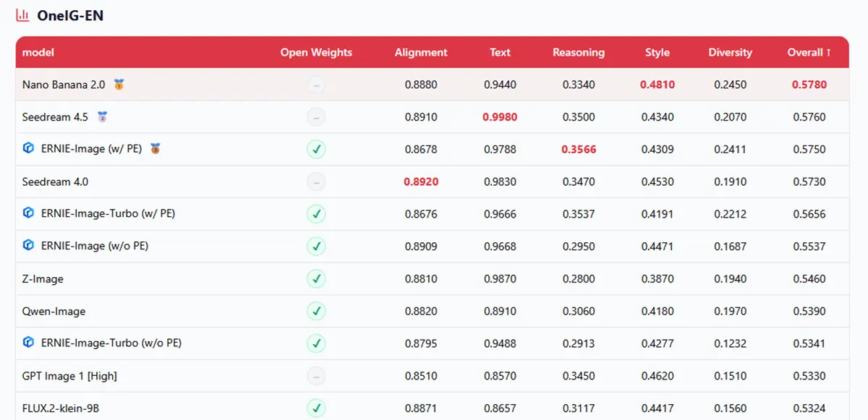Sort by the Text column header

(500, 52)
